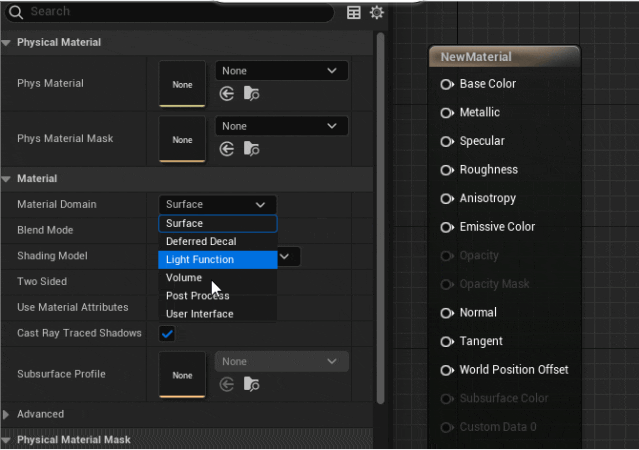Screen dimensions: 639x450
Task: Use selected asset for Phys Material
Action: pos(227,94)
